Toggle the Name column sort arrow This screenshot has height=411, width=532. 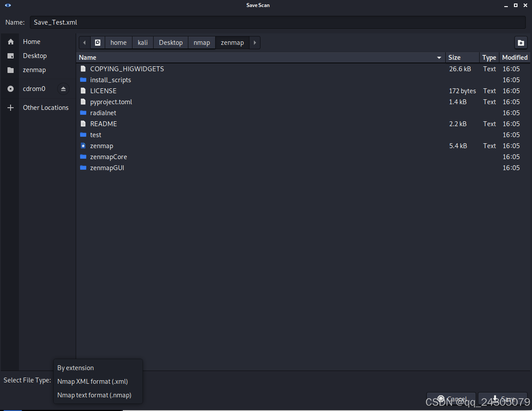pos(439,58)
